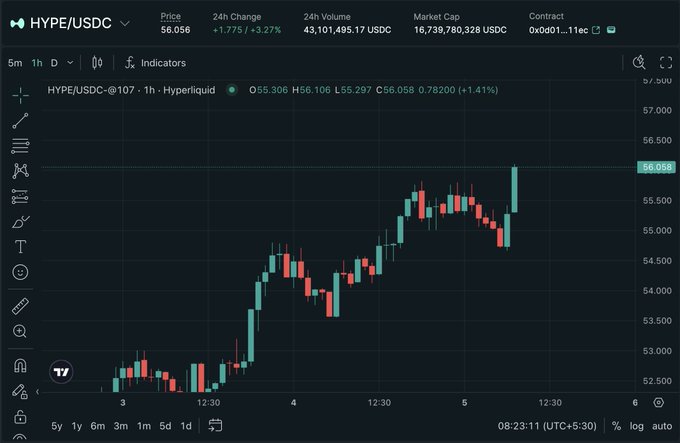Click the HYPE token logo
This screenshot has height=443, width=680.
point(17,23)
